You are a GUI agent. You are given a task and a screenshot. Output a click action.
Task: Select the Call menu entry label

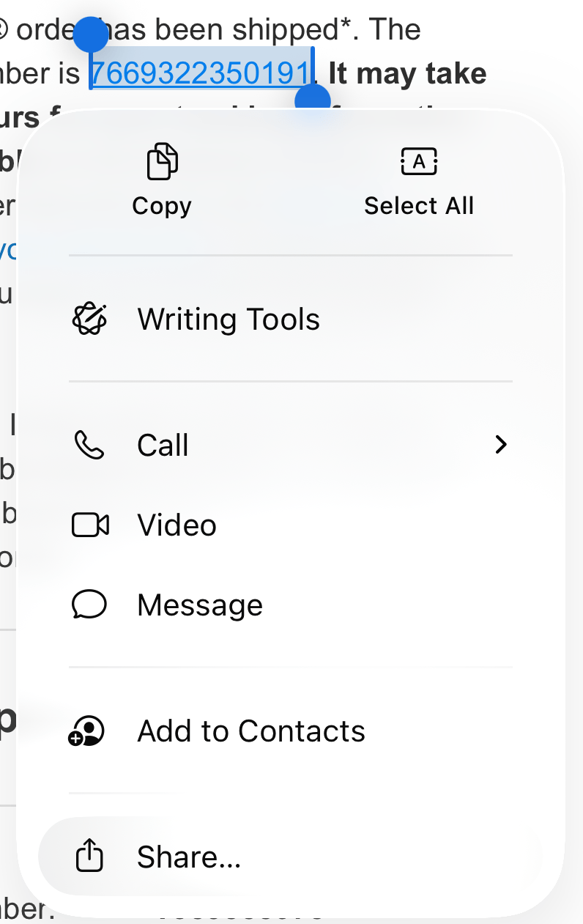pyautogui.click(x=163, y=446)
